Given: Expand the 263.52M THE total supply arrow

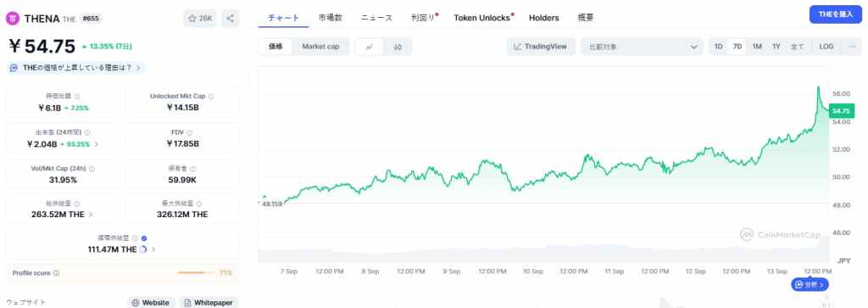Looking at the screenshot, I should tap(91, 215).
